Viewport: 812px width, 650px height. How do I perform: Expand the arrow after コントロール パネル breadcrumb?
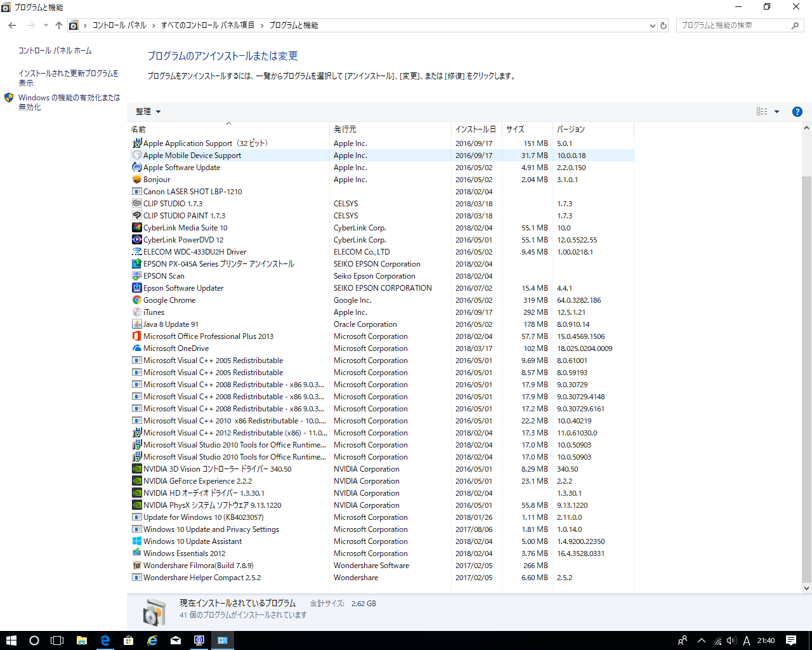coord(154,25)
